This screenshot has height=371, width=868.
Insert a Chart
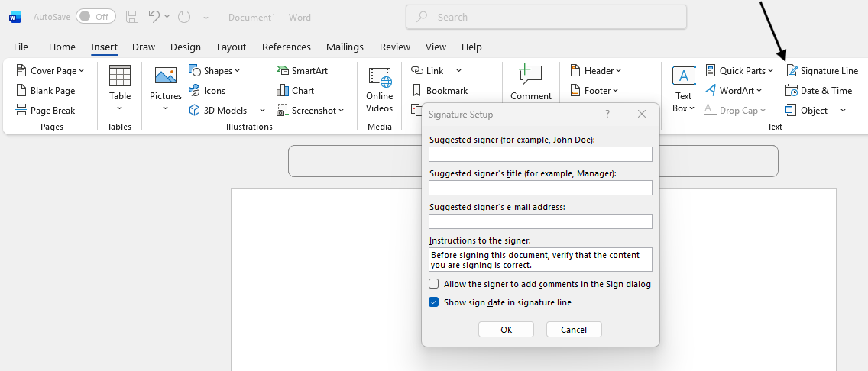(x=296, y=91)
